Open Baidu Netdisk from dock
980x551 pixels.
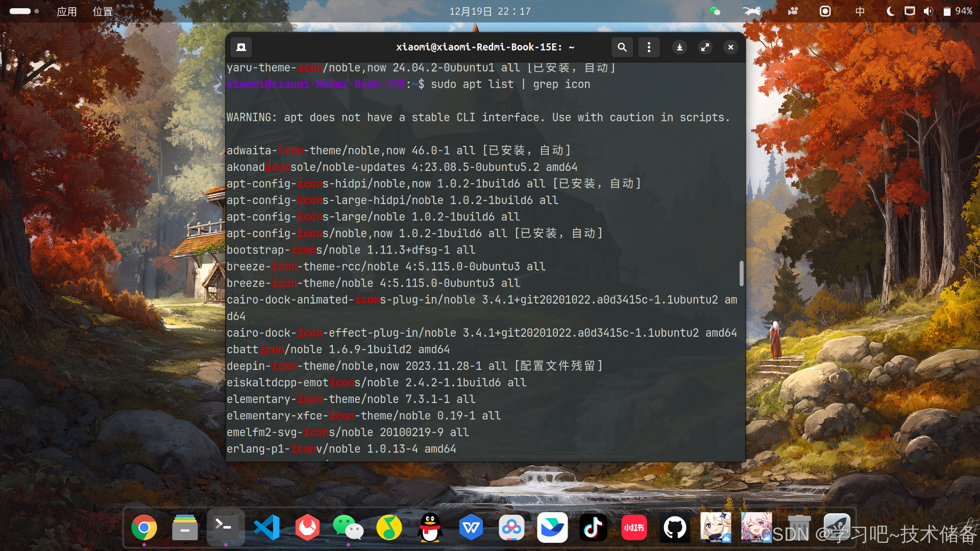(x=511, y=528)
